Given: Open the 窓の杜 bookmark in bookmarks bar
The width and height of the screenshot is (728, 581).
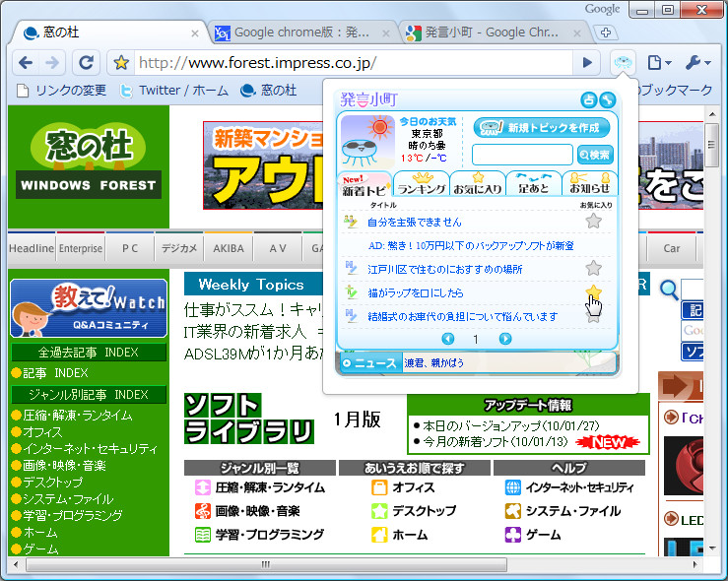Looking at the screenshot, I should [x=269, y=90].
